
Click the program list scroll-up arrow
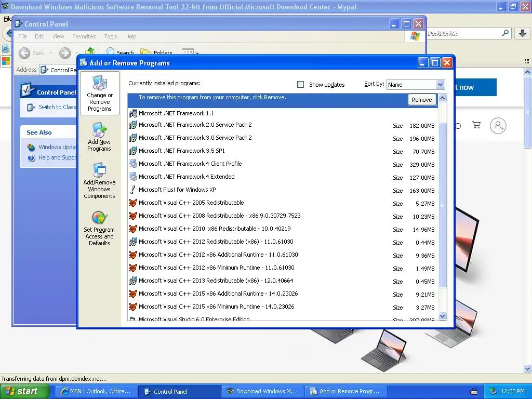pos(443,98)
